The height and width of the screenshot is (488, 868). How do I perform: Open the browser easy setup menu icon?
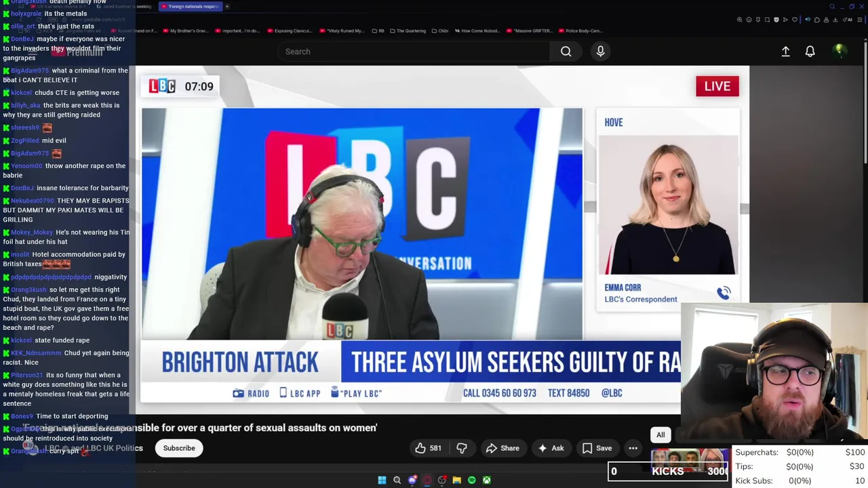(x=859, y=20)
